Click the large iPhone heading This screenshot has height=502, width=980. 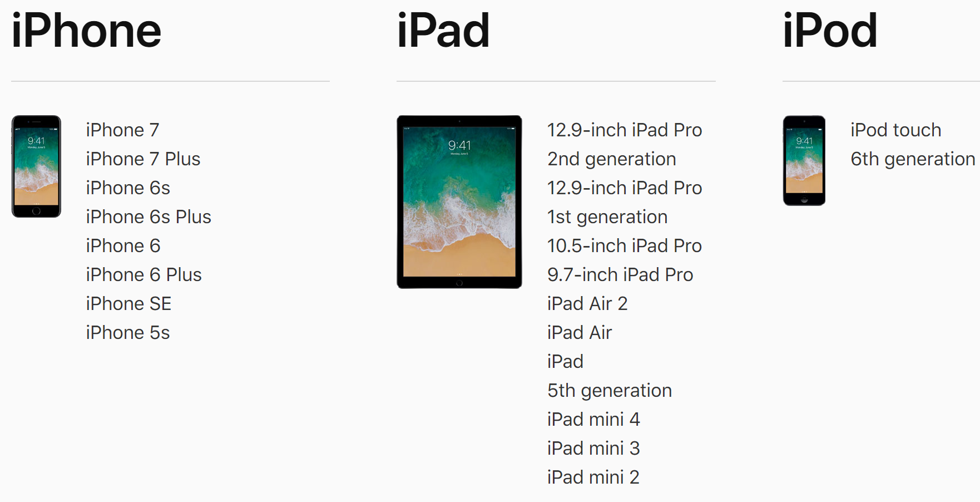[x=86, y=31]
